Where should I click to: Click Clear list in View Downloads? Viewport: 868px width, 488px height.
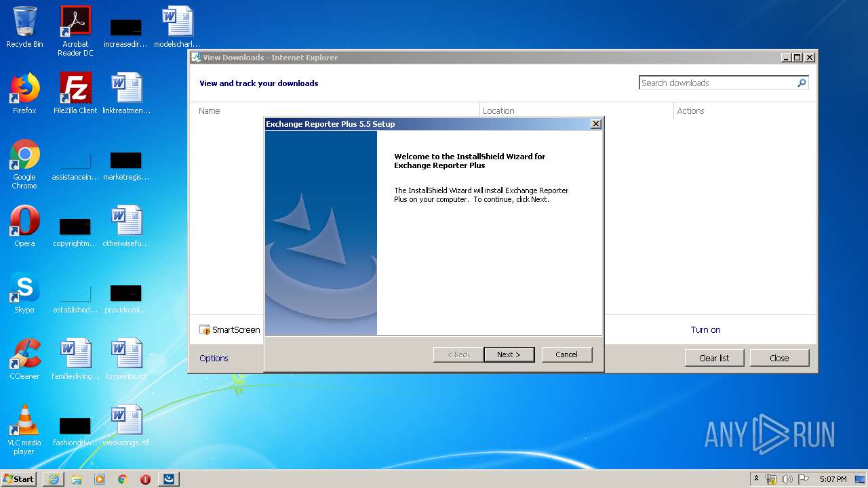tap(714, 358)
